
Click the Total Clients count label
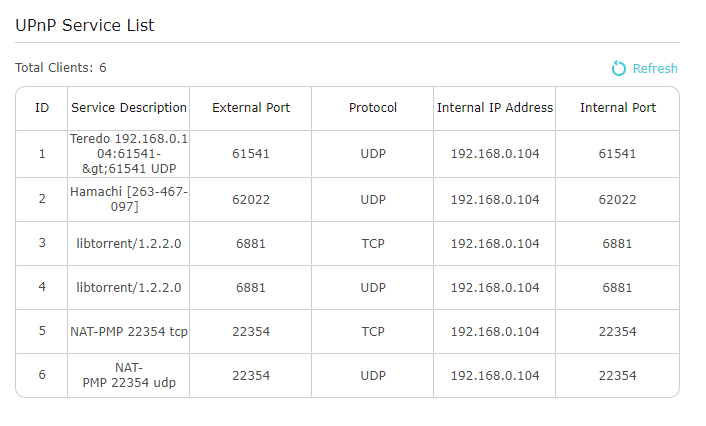[x=61, y=68]
